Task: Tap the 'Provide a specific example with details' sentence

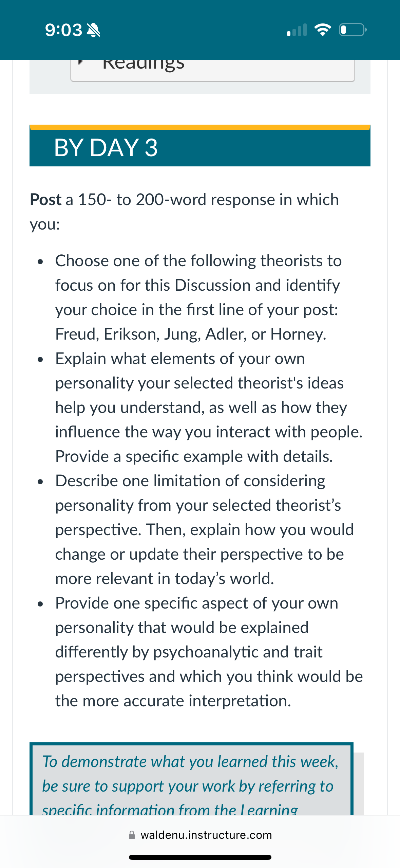Action: click(194, 456)
